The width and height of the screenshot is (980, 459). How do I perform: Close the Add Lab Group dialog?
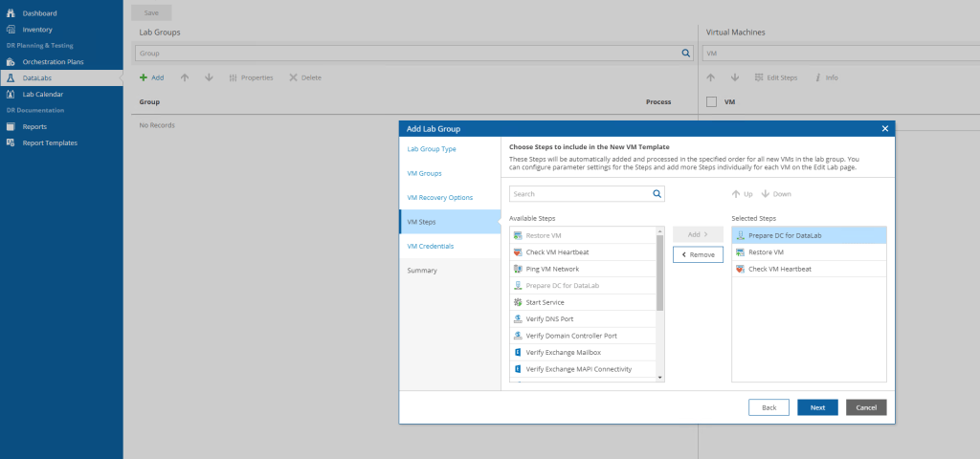(884, 128)
